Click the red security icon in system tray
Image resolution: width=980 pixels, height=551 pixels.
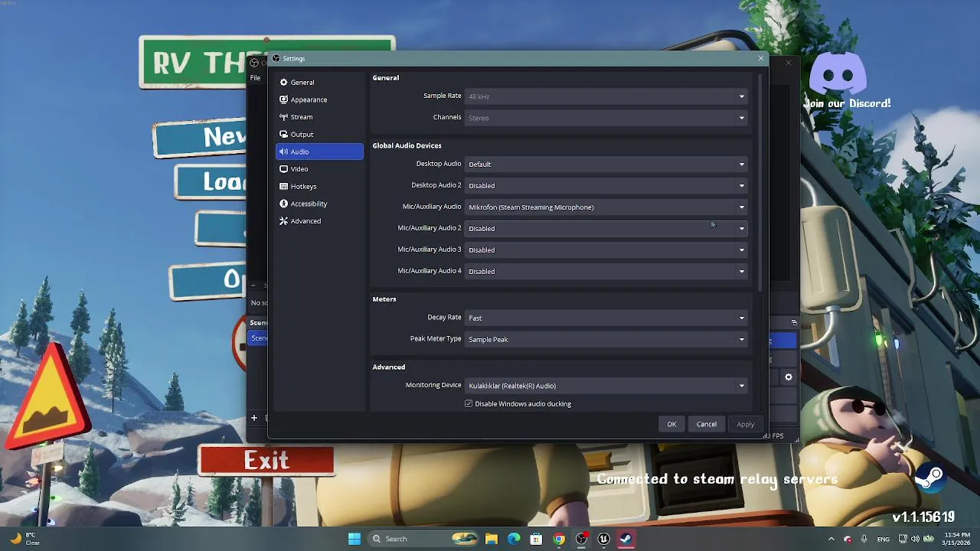tap(848, 539)
